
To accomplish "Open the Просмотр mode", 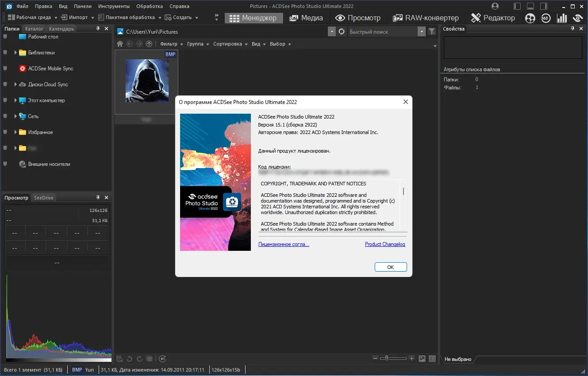I will pos(359,18).
